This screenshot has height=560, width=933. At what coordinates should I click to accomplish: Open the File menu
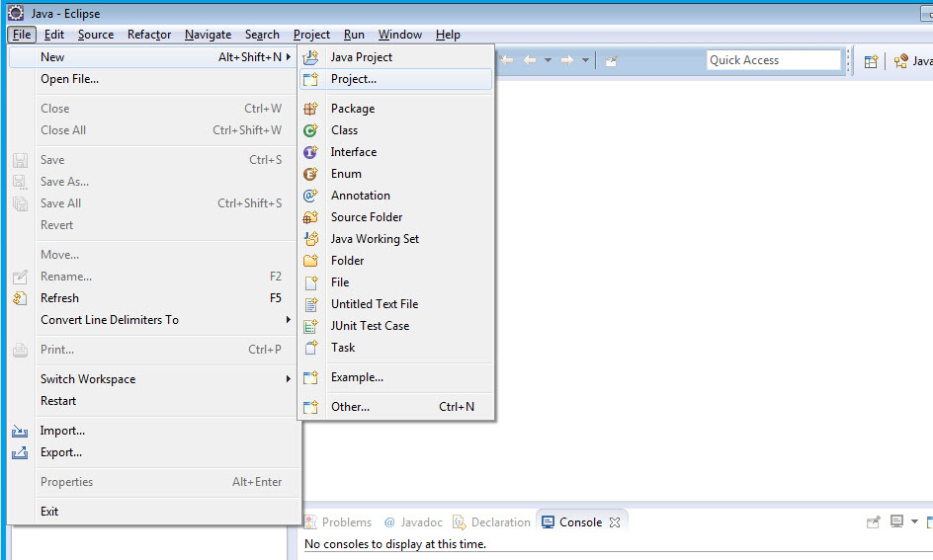pyautogui.click(x=22, y=35)
